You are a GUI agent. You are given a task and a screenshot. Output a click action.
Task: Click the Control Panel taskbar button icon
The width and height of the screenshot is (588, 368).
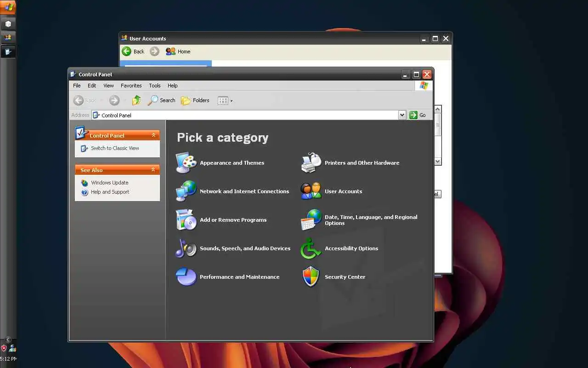(8, 52)
